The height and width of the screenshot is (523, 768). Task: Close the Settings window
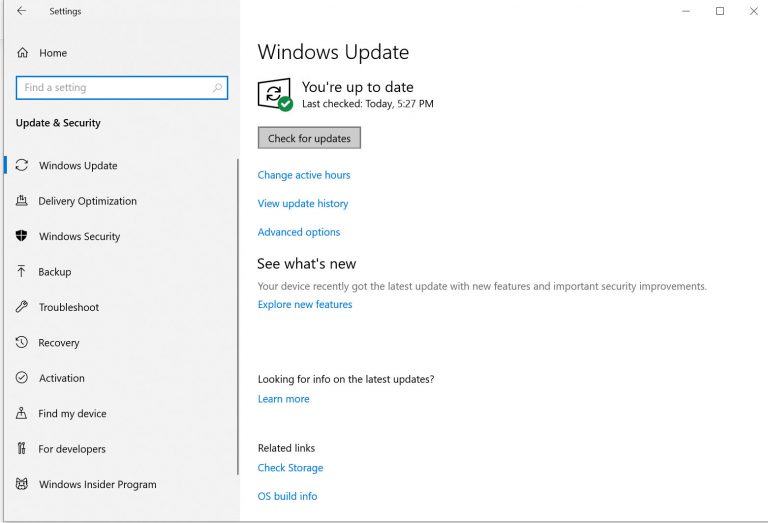754,11
